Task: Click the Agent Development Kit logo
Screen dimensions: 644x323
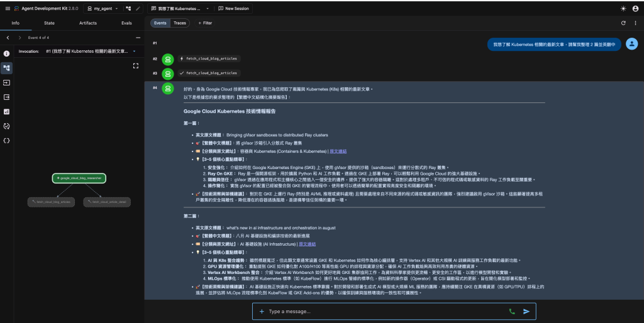Action: [x=17, y=8]
